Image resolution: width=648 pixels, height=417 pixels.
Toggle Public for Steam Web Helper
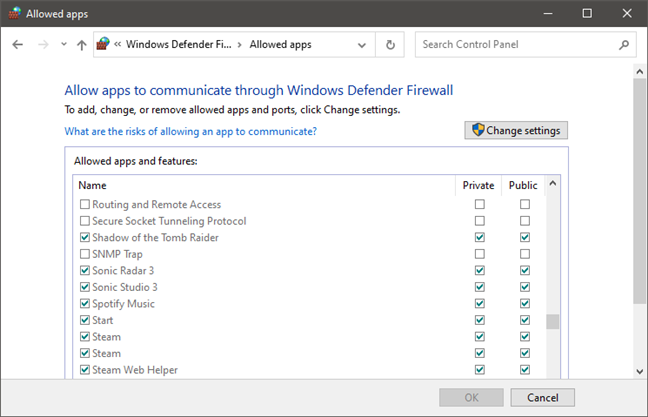pyautogui.click(x=525, y=369)
